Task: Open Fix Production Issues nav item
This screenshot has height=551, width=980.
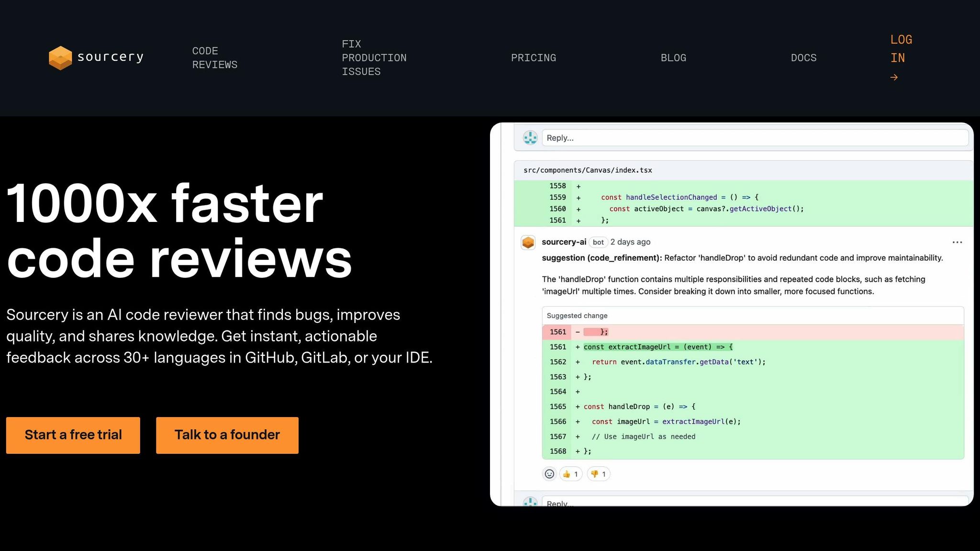Action: [x=374, y=58]
